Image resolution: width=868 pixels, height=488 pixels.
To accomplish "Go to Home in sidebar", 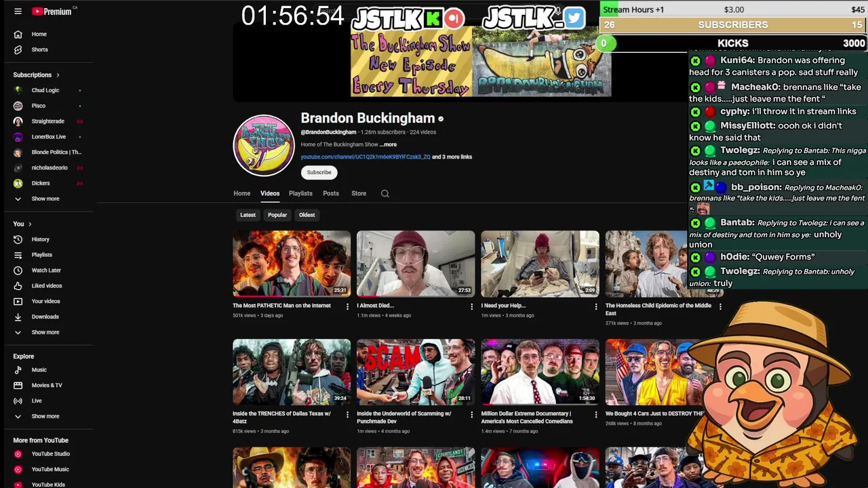I will coord(39,34).
